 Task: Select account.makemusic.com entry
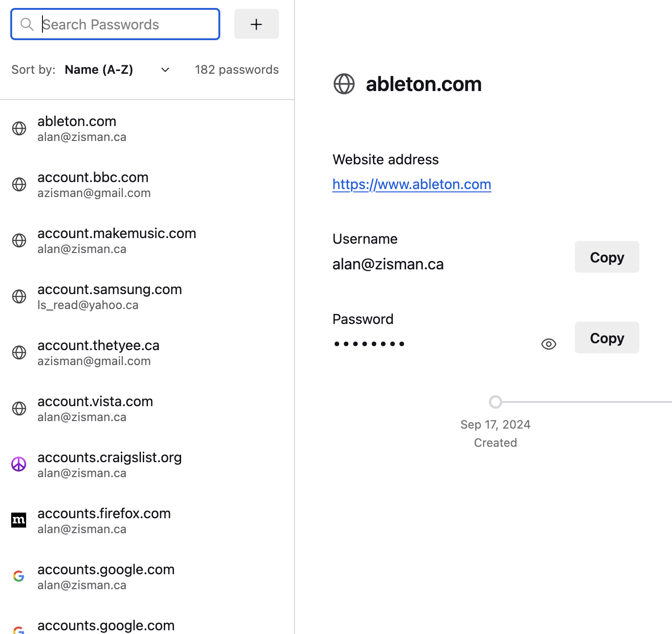pyautogui.click(x=147, y=240)
